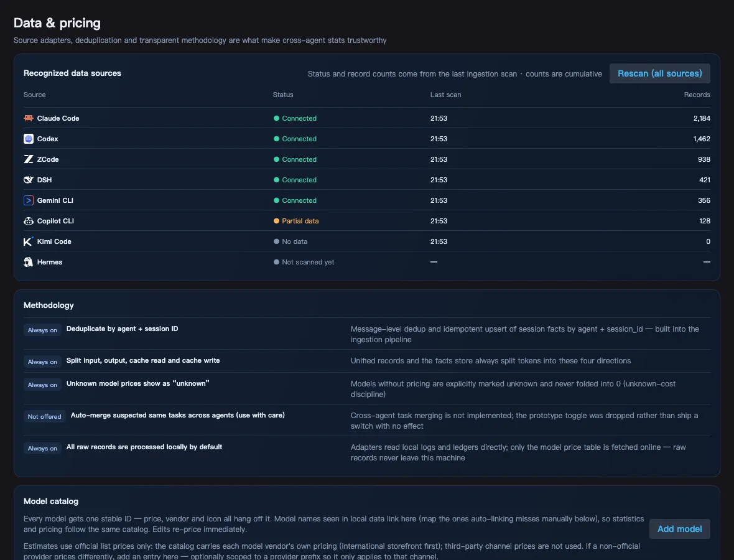The width and height of the screenshot is (734, 560).
Task: Select the ZCode source name
Action: 48,160
